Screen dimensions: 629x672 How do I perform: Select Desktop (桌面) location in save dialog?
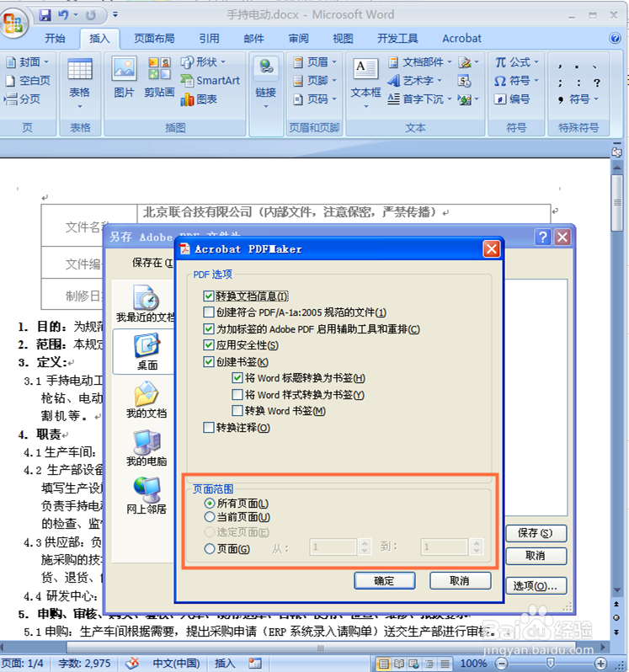(x=147, y=352)
